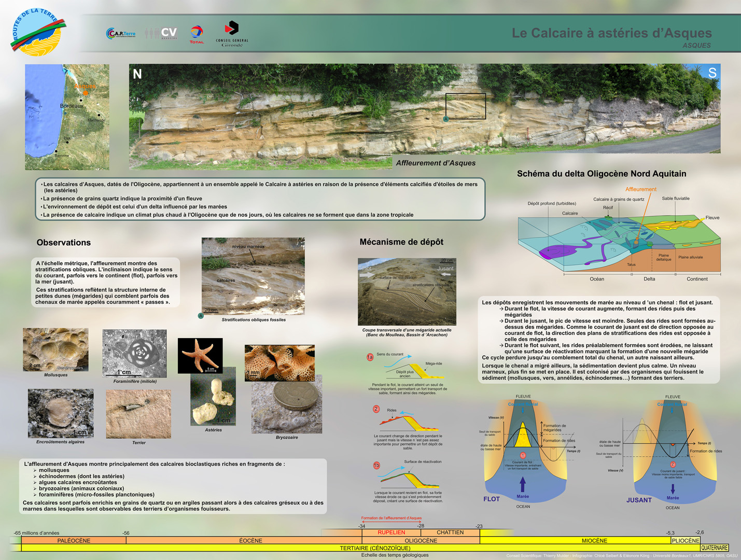Select OLIGOCÈNE on the geological timescale
741x560 pixels.
pyautogui.click(x=421, y=540)
